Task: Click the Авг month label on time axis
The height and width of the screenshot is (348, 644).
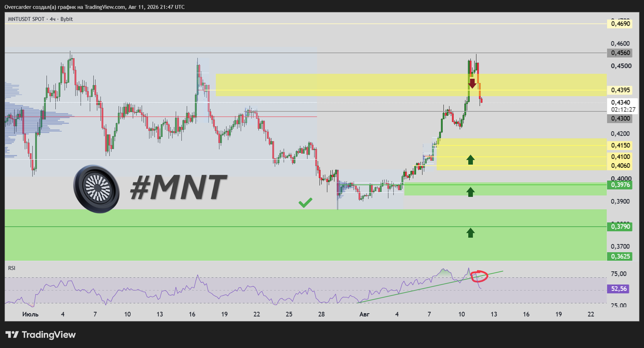Action: click(364, 314)
